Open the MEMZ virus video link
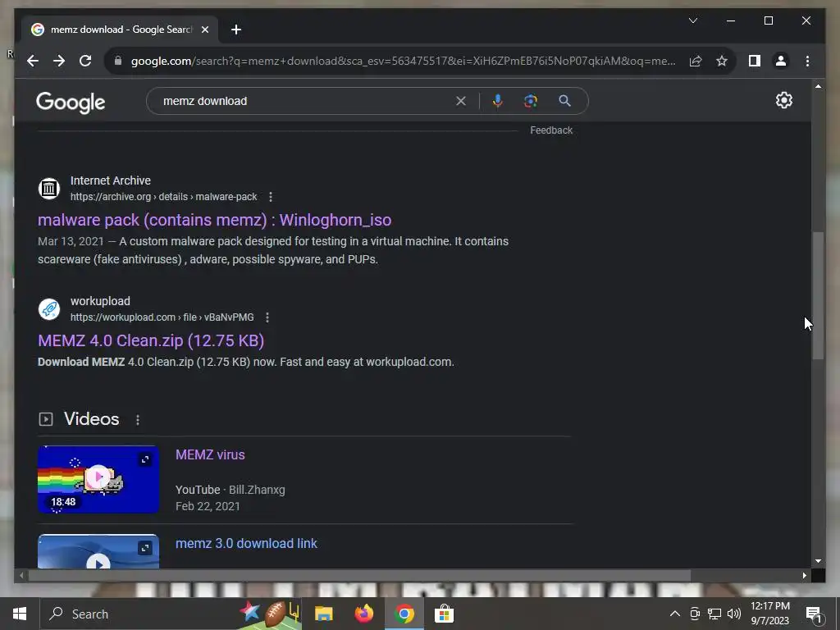Screen dimensions: 840x630 (210, 454)
